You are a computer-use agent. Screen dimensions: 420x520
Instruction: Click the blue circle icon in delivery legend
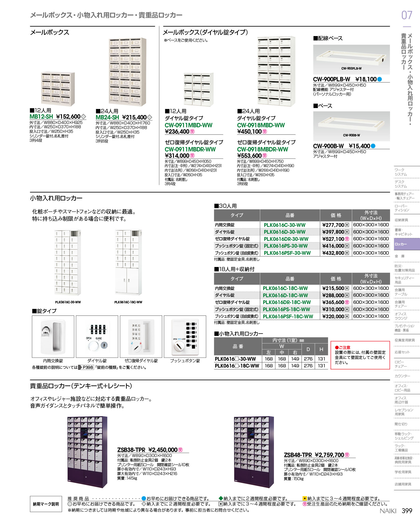144,498
